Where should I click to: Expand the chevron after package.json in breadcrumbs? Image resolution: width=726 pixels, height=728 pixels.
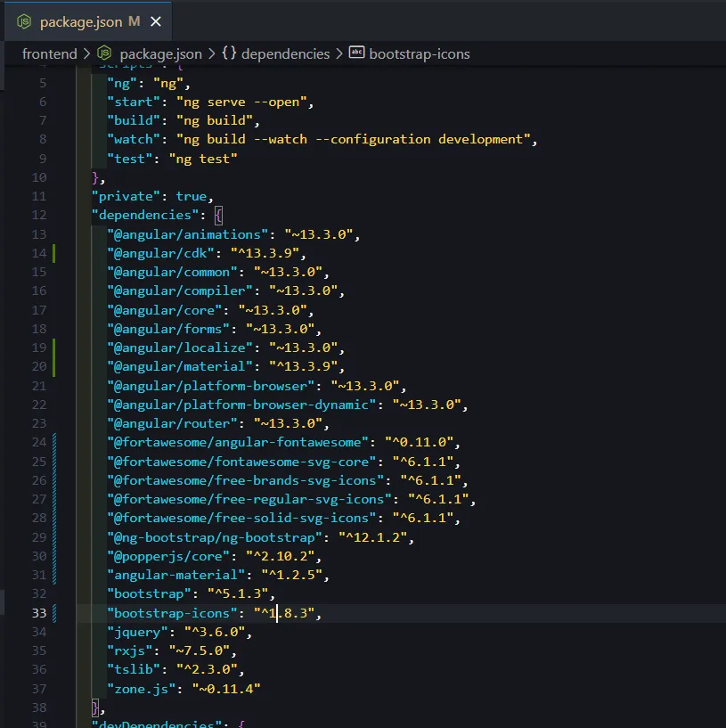tap(212, 53)
